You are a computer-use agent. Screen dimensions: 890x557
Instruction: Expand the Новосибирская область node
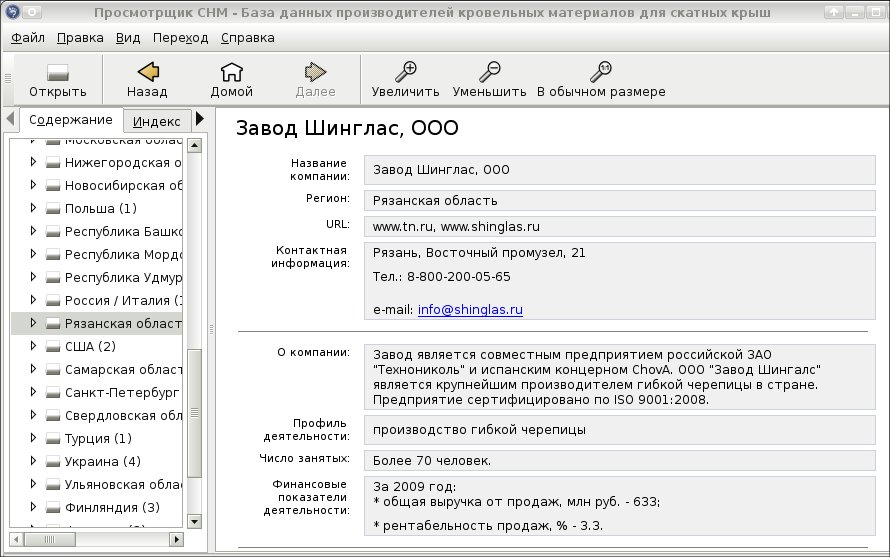pyautogui.click(x=33, y=185)
